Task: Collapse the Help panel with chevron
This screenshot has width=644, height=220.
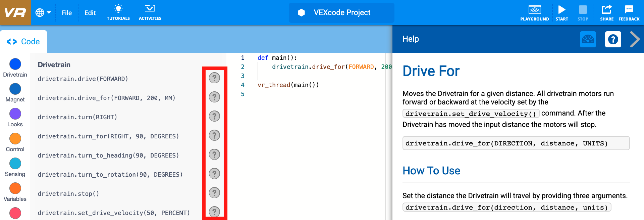Action: pyautogui.click(x=635, y=39)
